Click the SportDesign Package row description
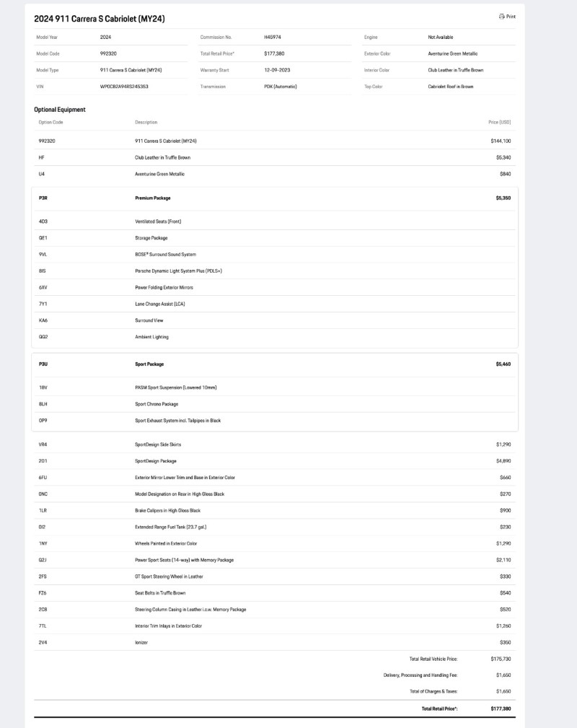Viewport: 577px width, 728px height. click(x=156, y=461)
